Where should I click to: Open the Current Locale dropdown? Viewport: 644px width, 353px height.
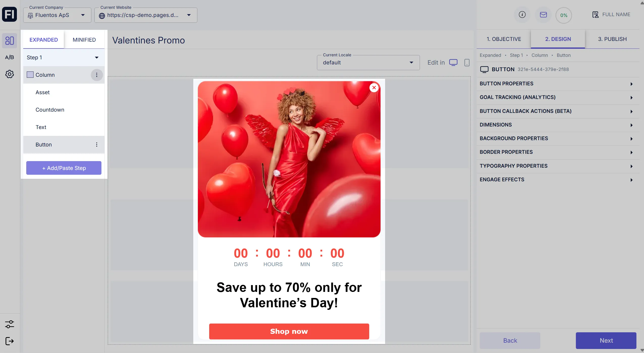(x=368, y=63)
